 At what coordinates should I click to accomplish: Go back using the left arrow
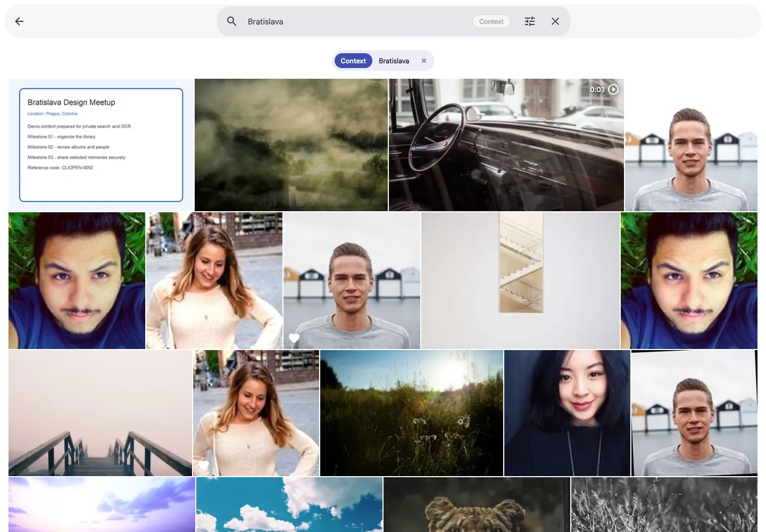click(x=20, y=21)
